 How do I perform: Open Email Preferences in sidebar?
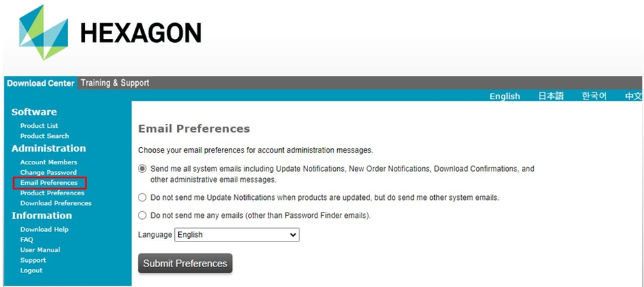click(x=49, y=183)
